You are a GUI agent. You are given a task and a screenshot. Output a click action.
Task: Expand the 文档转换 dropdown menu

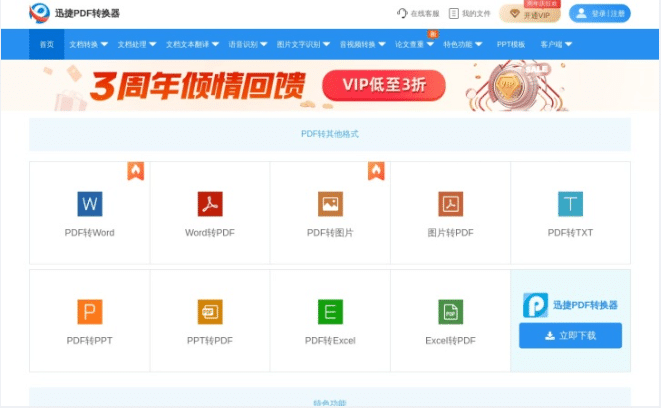point(89,44)
